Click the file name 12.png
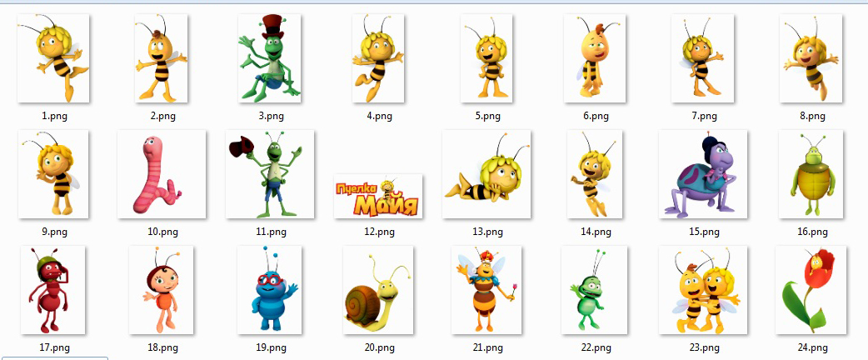Screen dimensions: 868x360 [379, 232]
